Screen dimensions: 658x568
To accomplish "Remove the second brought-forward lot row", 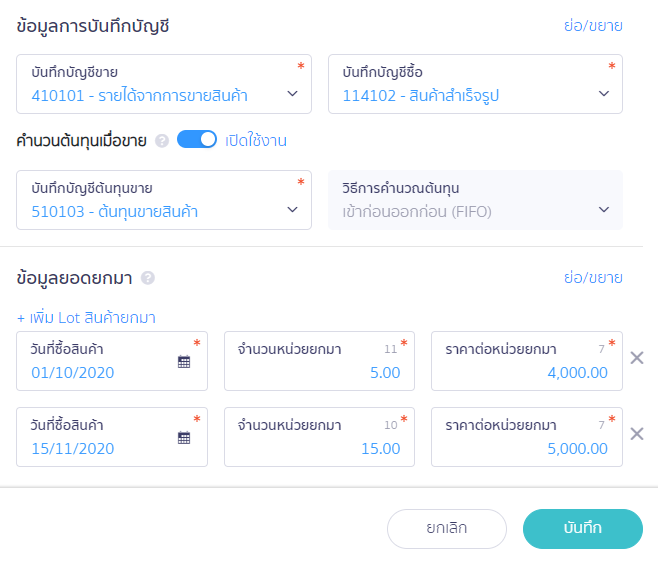I will point(637,434).
